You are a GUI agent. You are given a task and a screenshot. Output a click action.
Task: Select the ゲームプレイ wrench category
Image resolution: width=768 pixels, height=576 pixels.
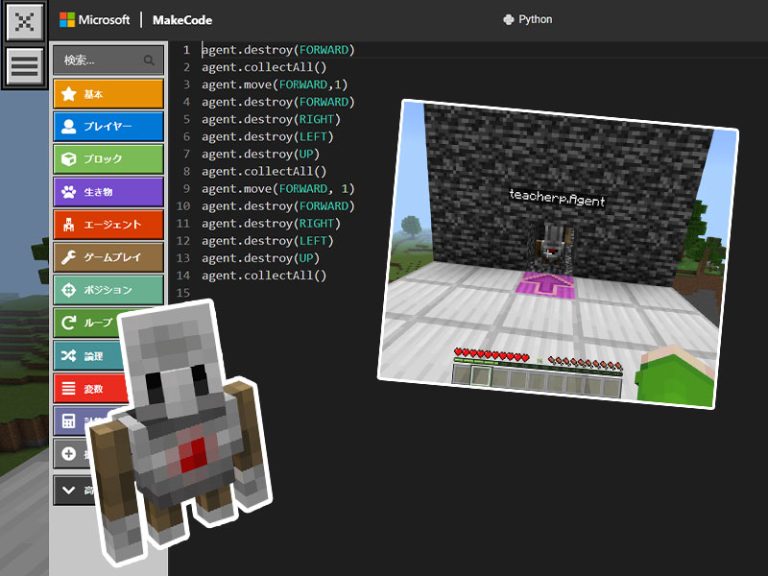point(107,257)
